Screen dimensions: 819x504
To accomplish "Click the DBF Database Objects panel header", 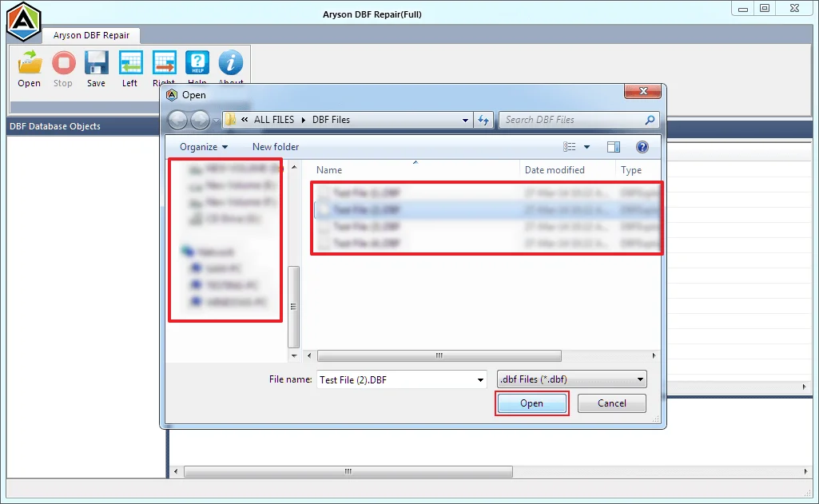I will click(84, 126).
